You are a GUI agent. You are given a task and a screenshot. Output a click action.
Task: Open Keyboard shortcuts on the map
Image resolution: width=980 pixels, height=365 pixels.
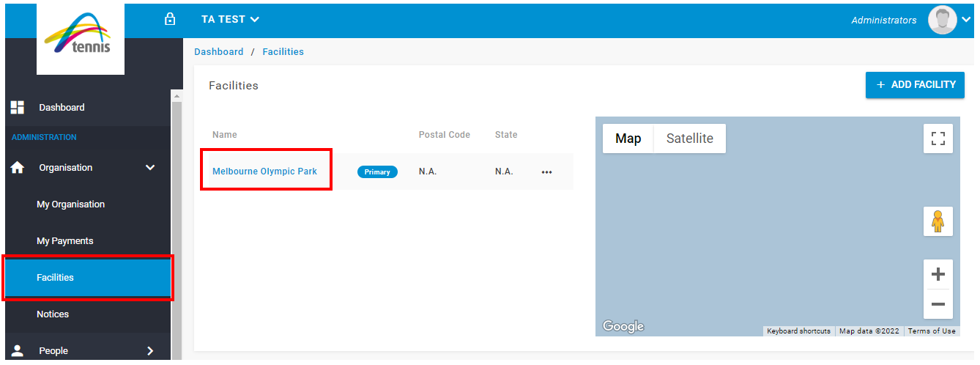(x=798, y=331)
